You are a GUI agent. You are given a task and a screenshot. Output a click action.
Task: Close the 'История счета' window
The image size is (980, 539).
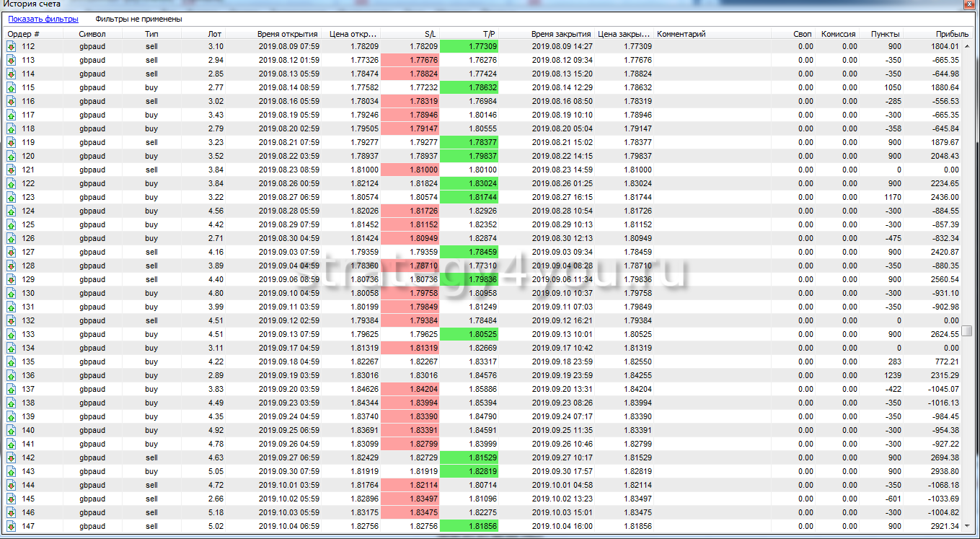point(968,4)
